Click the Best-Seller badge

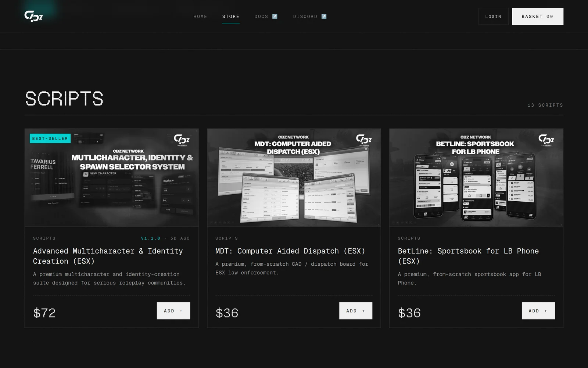point(50,138)
